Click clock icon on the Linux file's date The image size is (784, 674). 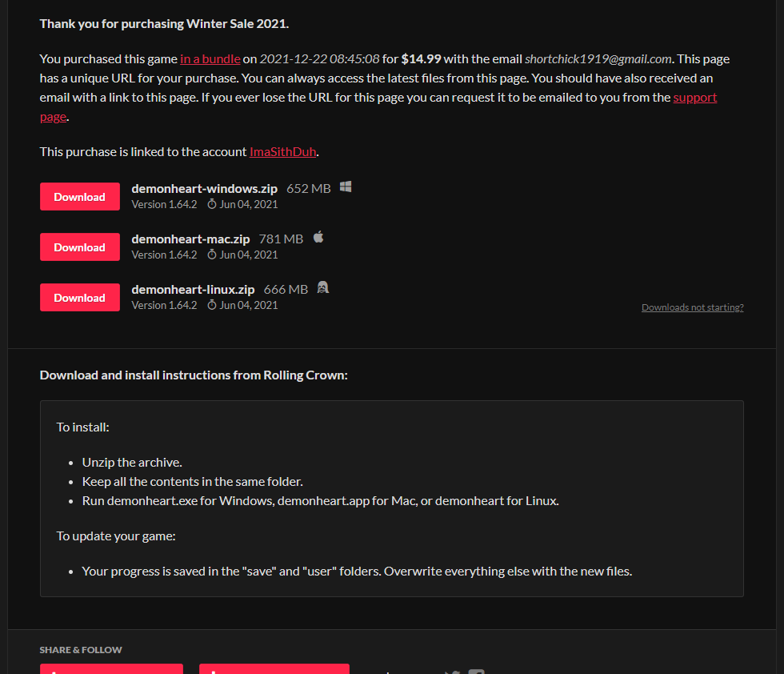pyautogui.click(x=212, y=306)
